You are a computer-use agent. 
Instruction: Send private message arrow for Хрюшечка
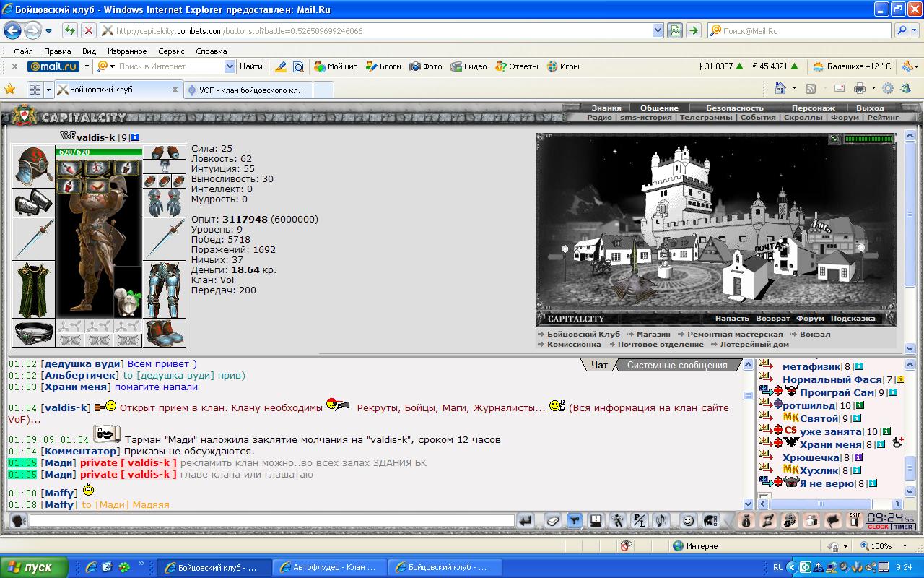coord(765,457)
